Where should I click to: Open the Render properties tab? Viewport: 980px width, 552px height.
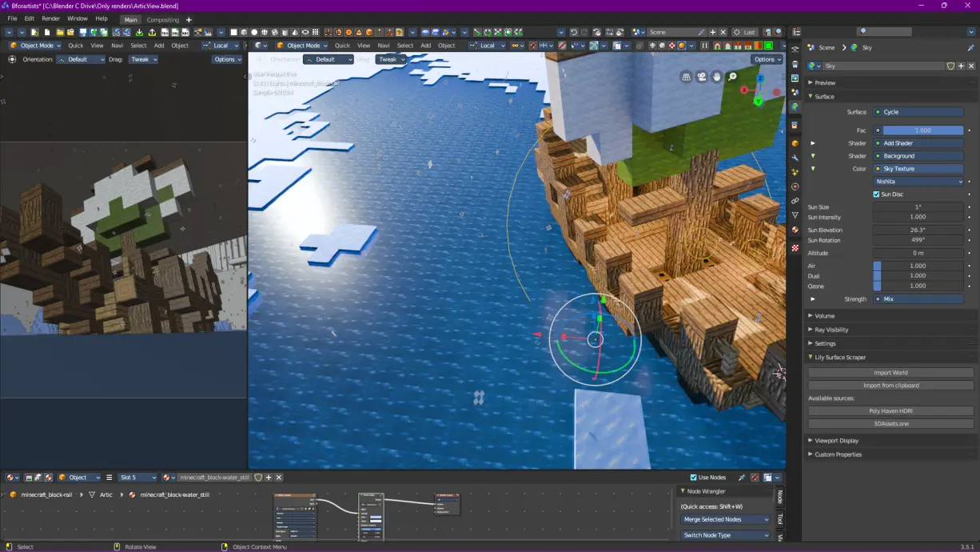point(795,65)
